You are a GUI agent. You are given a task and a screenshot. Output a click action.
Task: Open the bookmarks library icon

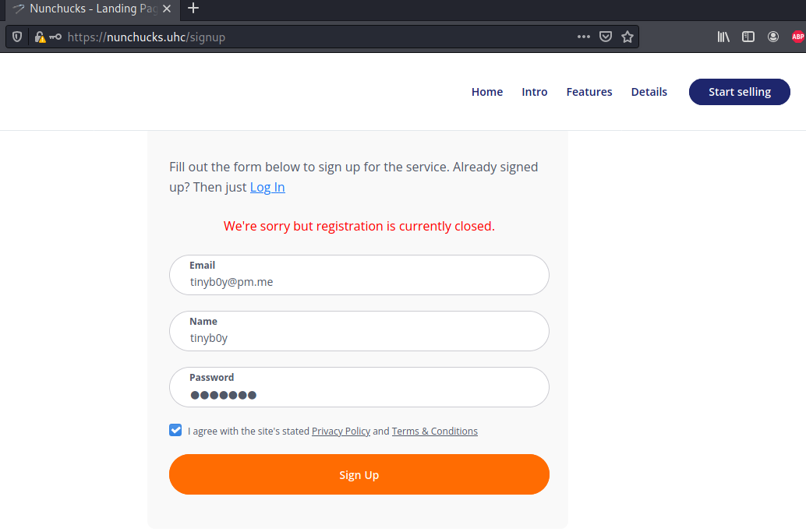pos(723,37)
